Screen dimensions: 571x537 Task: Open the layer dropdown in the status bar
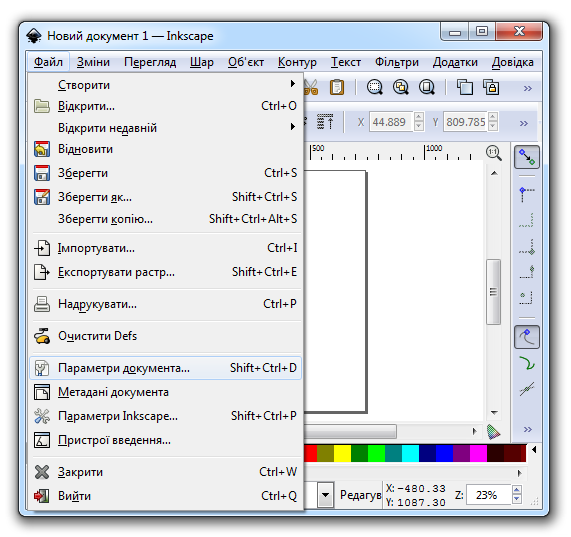point(326,495)
